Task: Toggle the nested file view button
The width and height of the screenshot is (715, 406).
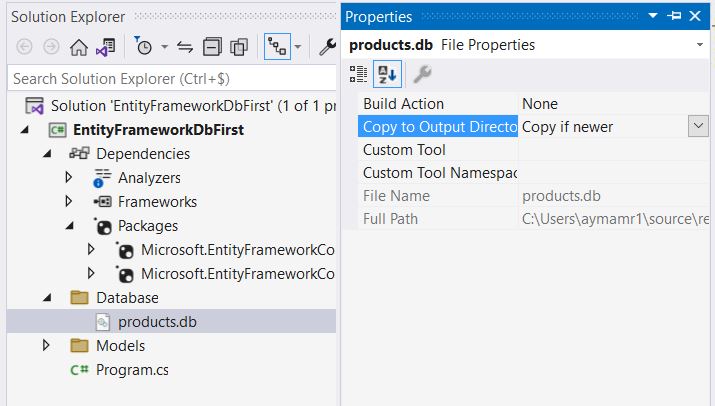Action: point(276,47)
